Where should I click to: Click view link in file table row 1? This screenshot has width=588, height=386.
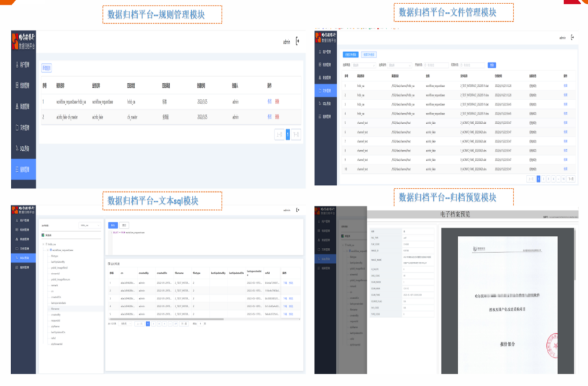(x=565, y=86)
